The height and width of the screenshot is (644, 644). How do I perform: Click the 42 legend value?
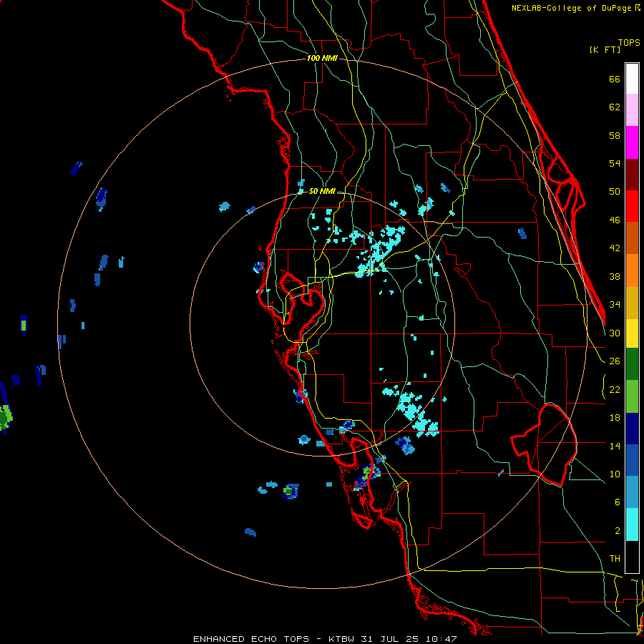[615, 248]
